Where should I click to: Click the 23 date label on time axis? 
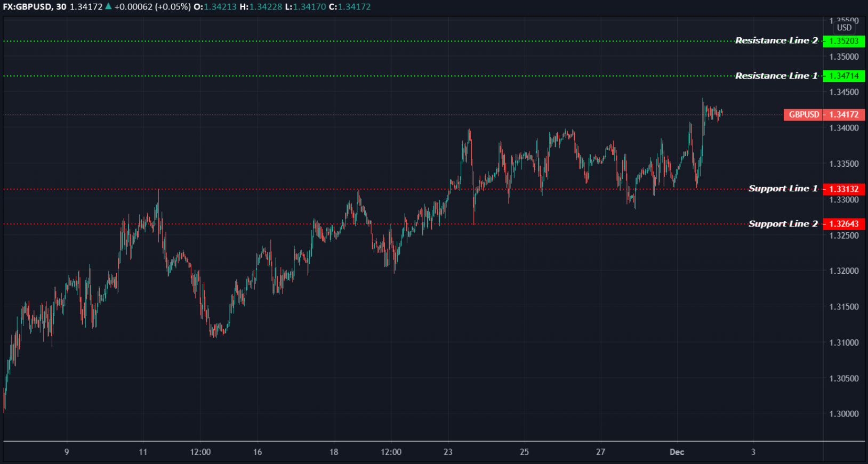(x=448, y=452)
